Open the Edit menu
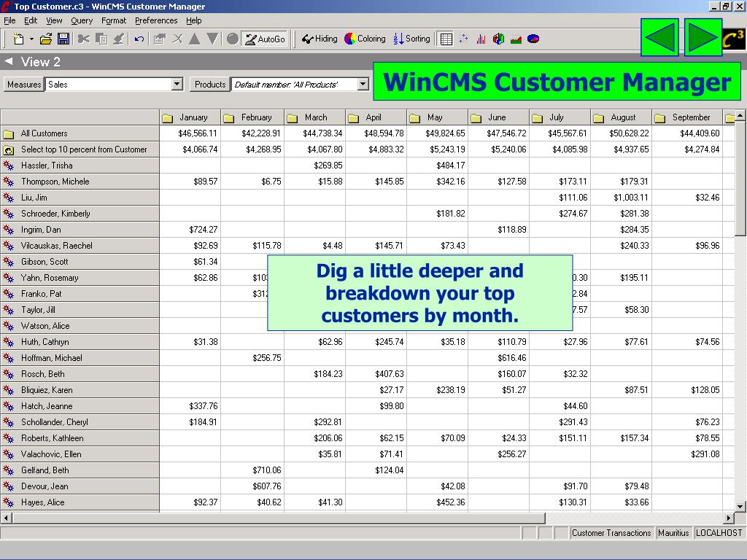This screenshot has width=747, height=560. [x=31, y=20]
